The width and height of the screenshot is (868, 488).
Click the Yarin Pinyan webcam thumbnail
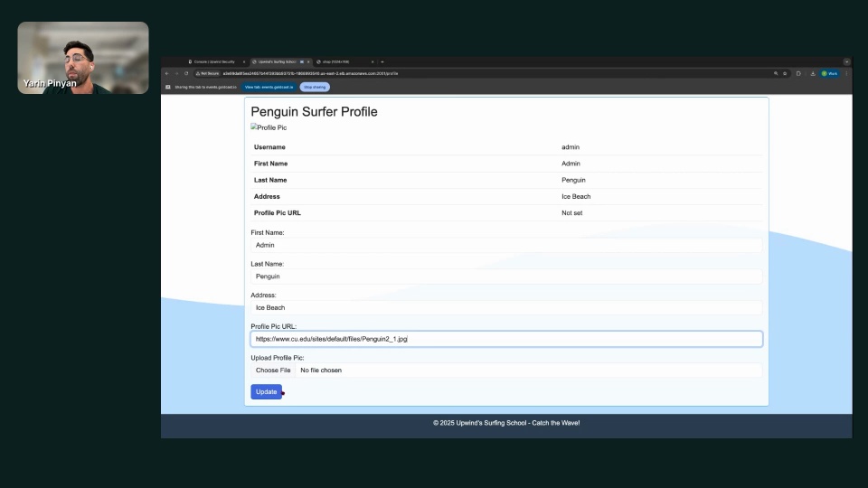(x=83, y=58)
